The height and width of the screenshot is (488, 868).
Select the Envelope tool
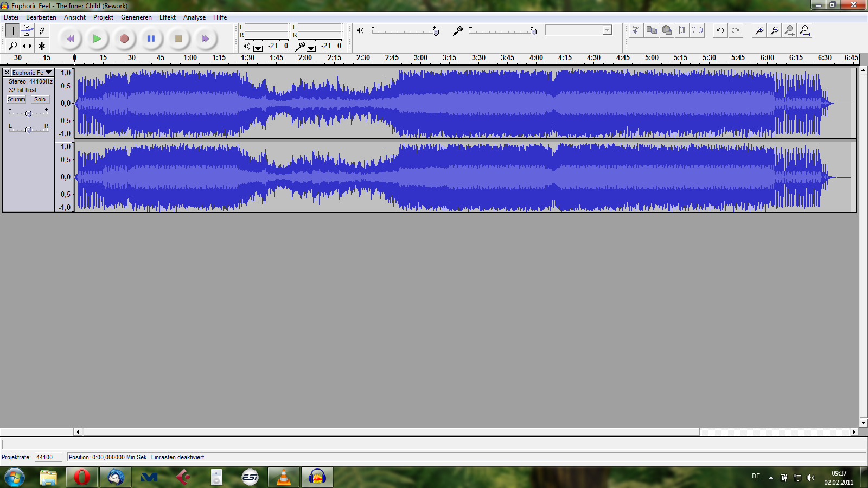click(x=27, y=31)
